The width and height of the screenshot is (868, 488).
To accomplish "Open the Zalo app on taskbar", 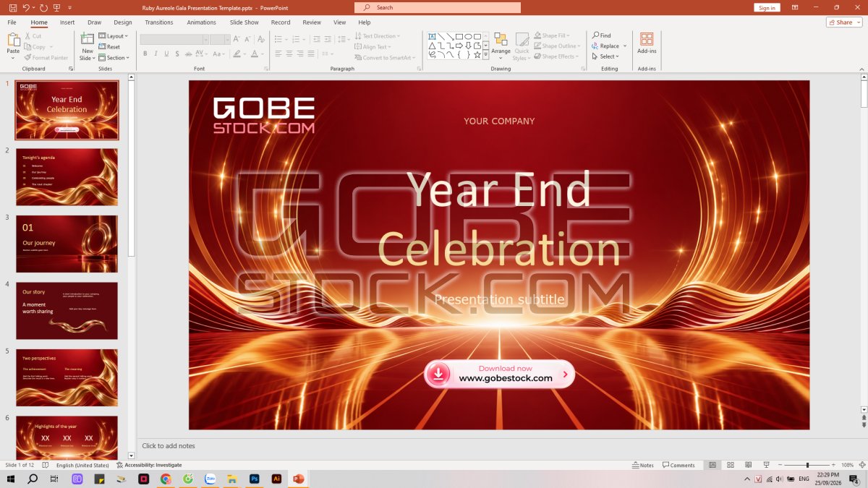I will pos(210,479).
